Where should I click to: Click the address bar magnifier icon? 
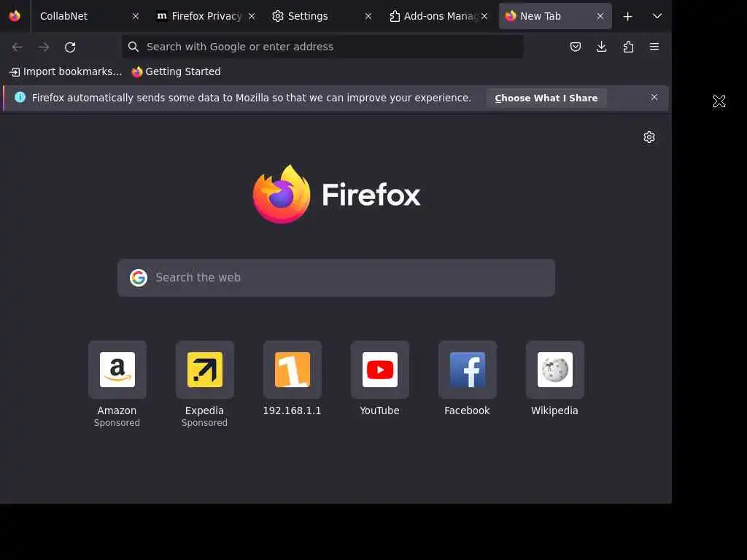(133, 47)
